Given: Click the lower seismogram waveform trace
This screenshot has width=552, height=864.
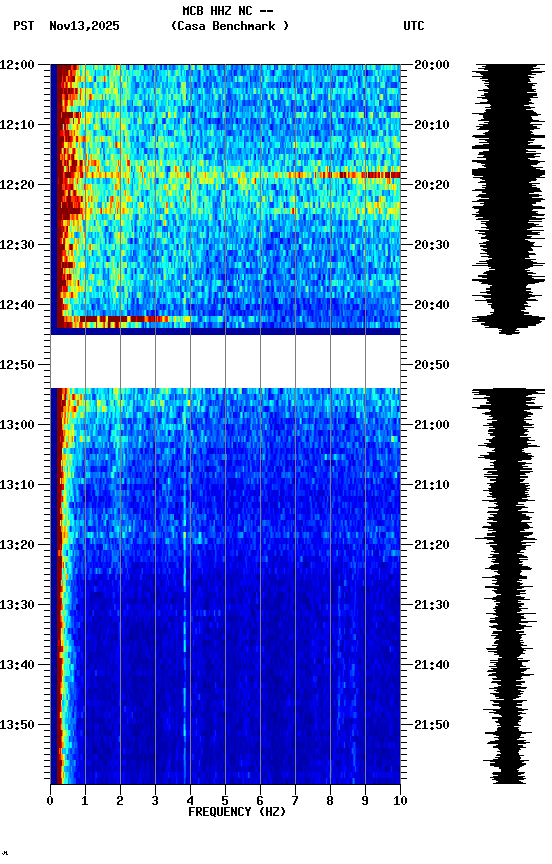Looking at the screenshot, I should pos(508,586).
